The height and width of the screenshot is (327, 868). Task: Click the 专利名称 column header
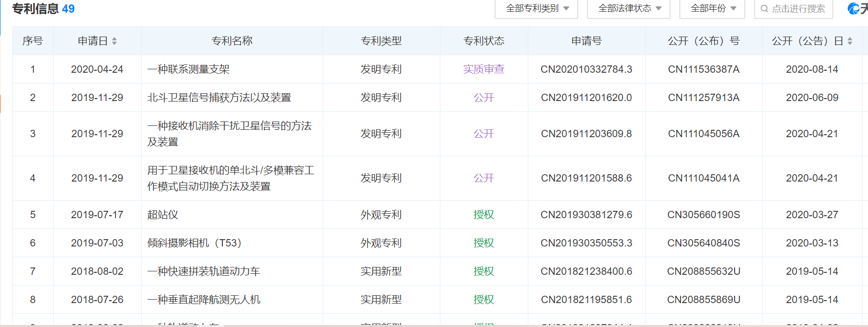point(232,41)
